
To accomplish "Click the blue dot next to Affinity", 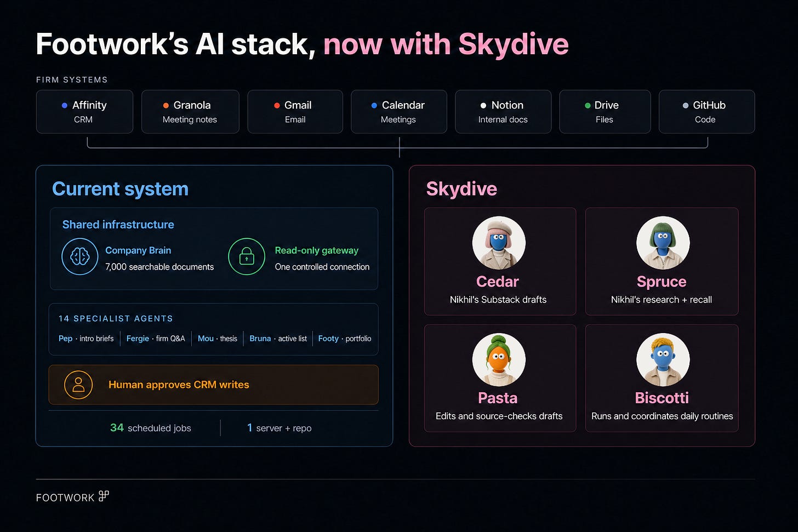I will point(65,105).
